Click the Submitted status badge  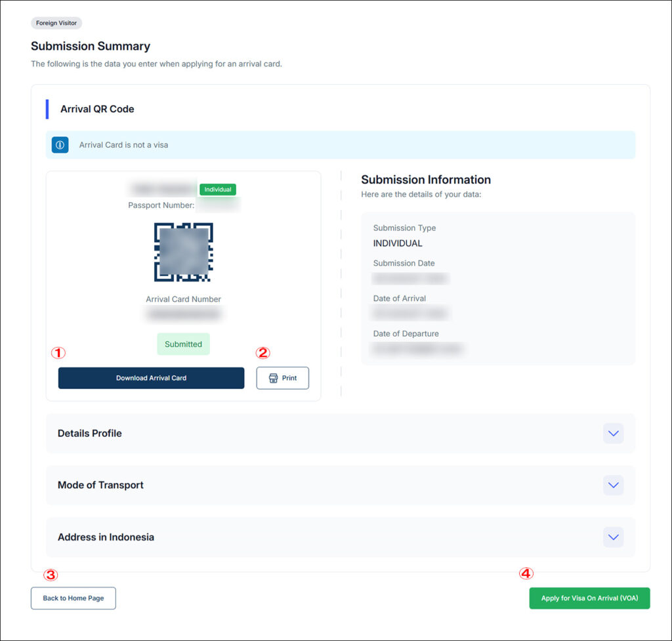184,344
